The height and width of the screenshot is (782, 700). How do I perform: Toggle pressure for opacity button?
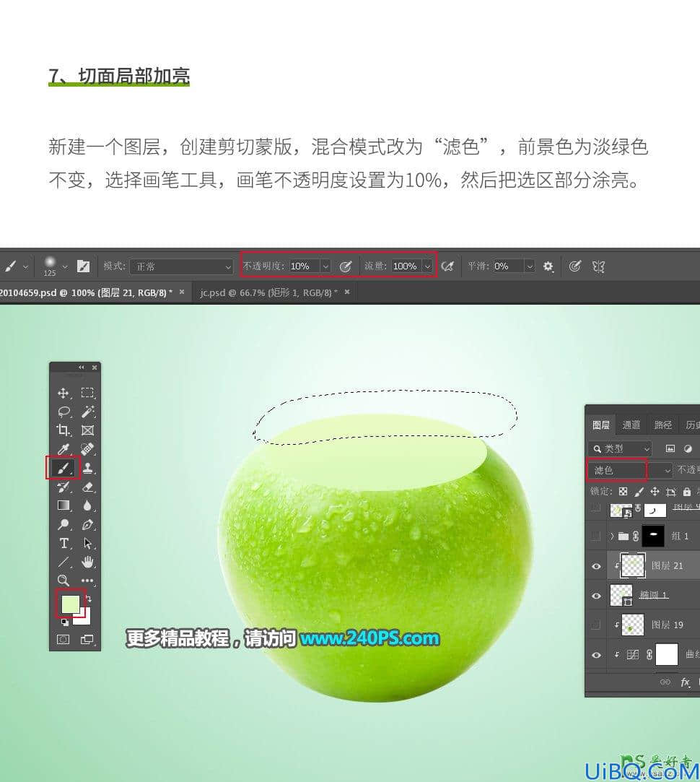[345, 266]
